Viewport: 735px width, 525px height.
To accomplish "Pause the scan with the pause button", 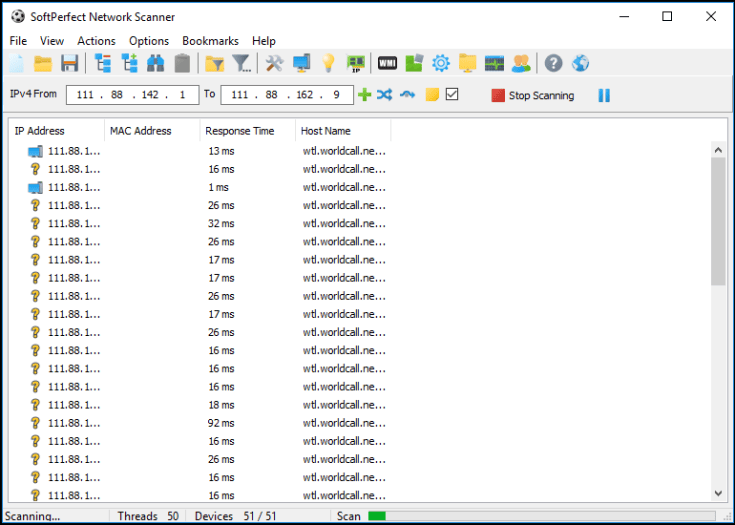I will 604,95.
